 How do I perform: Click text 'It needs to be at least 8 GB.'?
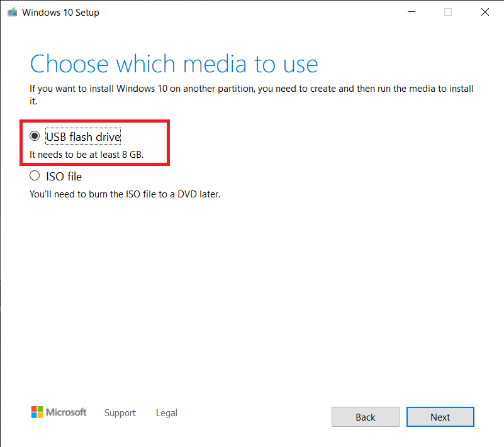86,155
